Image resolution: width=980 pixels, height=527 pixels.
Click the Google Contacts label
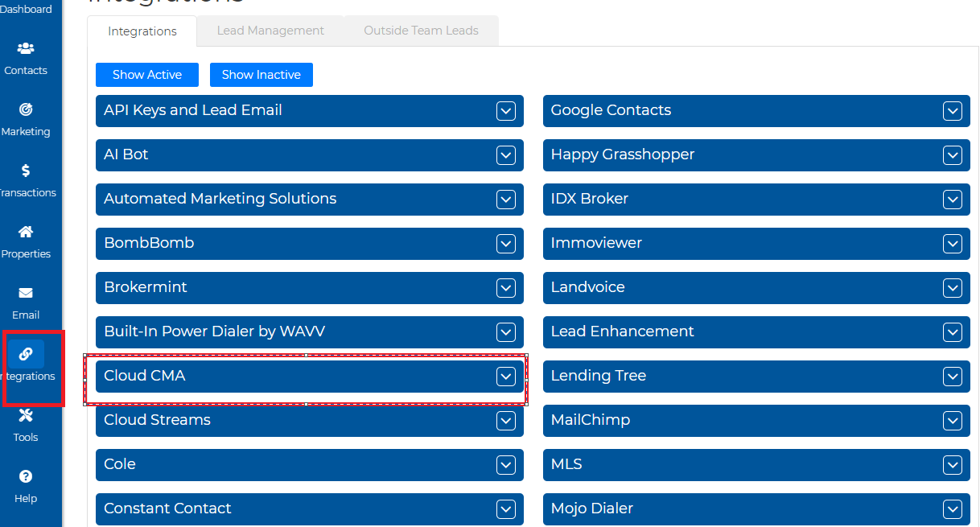pos(611,110)
